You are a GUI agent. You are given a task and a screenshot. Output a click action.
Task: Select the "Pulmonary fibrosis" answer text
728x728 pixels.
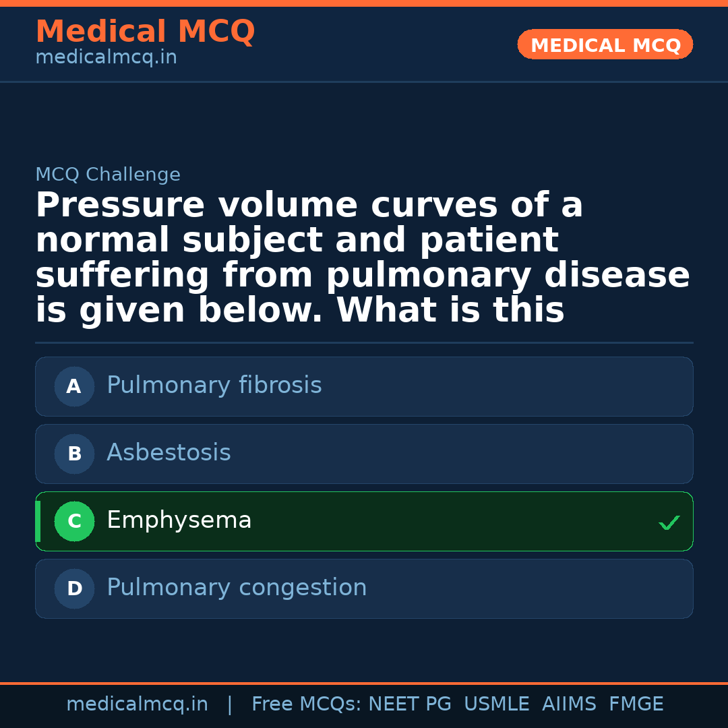point(214,386)
